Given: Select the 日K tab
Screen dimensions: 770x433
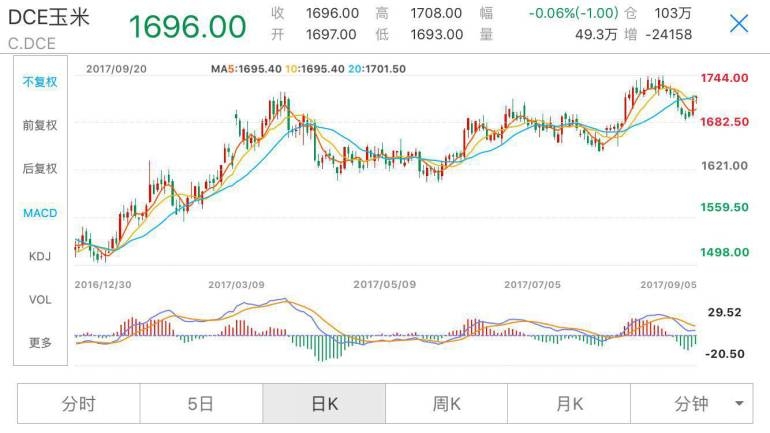Looking at the screenshot, I should (x=324, y=404).
